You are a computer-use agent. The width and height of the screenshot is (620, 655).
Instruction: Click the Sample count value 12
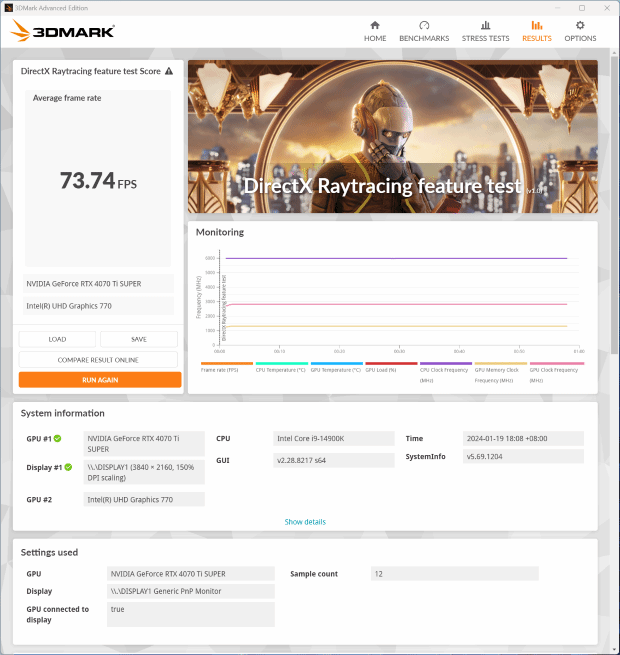point(455,574)
